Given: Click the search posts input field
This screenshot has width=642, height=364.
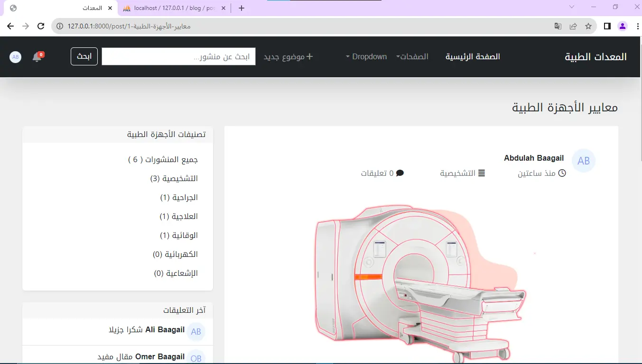Looking at the screenshot, I should (178, 56).
